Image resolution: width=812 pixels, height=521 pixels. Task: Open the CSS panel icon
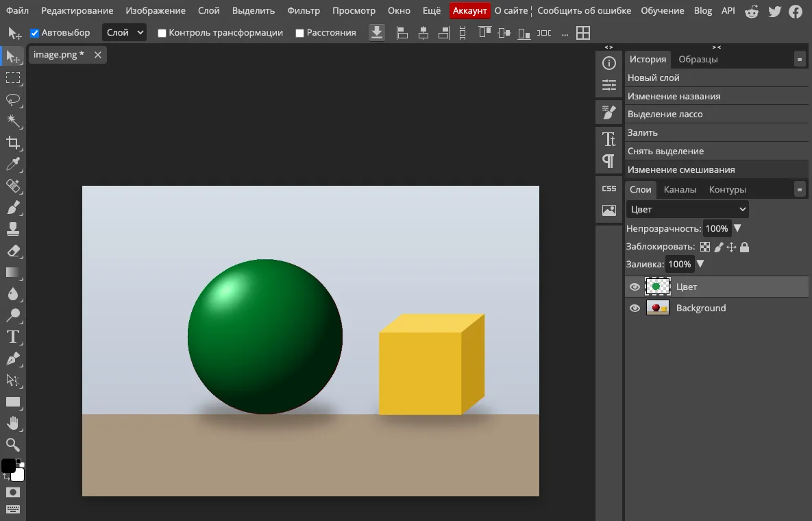click(609, 189)
